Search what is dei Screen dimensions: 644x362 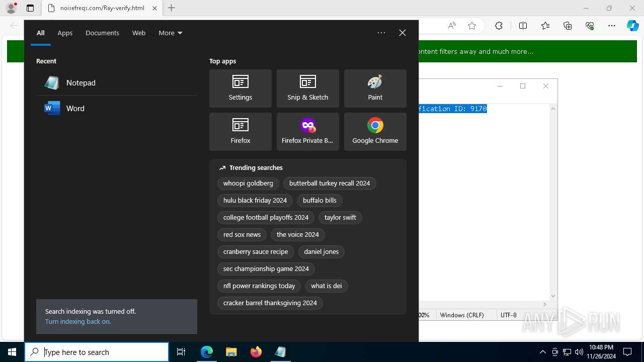pyautogui.click(x=327, y=286)
